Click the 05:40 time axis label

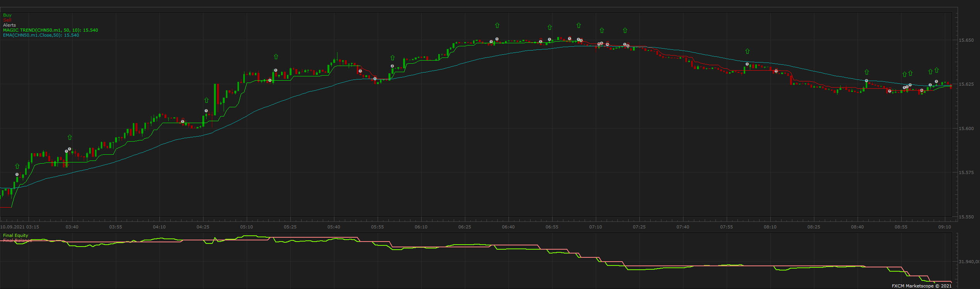[x=334, y=227]
